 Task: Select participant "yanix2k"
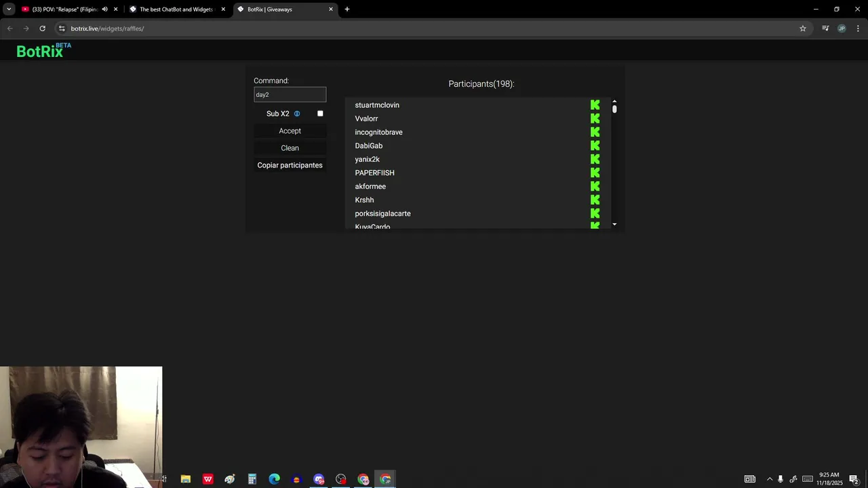point(367,159)
